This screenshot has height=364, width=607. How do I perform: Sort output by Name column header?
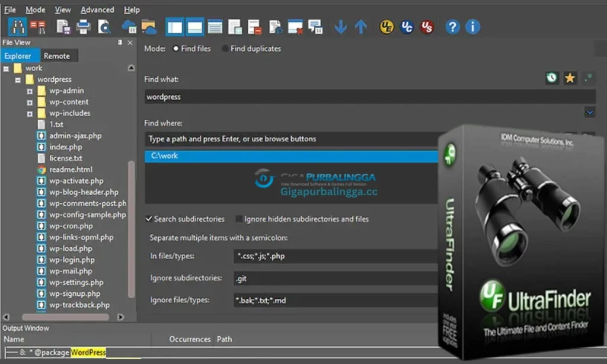[14, 339]
